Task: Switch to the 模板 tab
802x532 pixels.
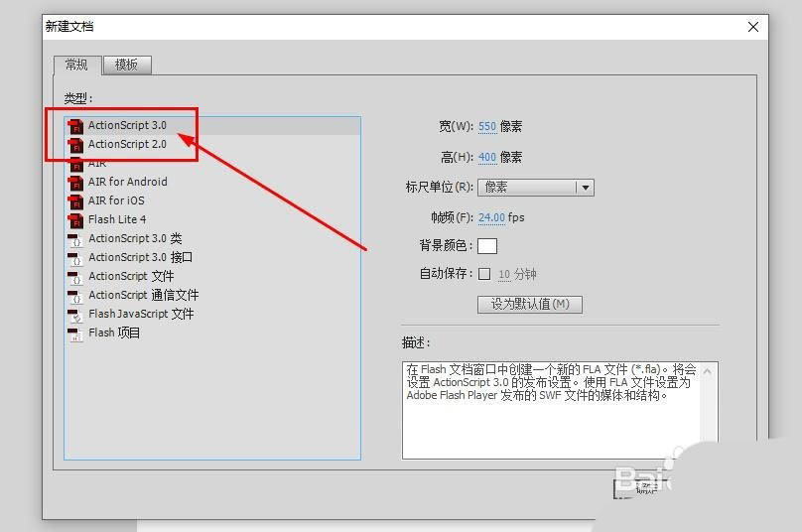Action: pos(127,65)
